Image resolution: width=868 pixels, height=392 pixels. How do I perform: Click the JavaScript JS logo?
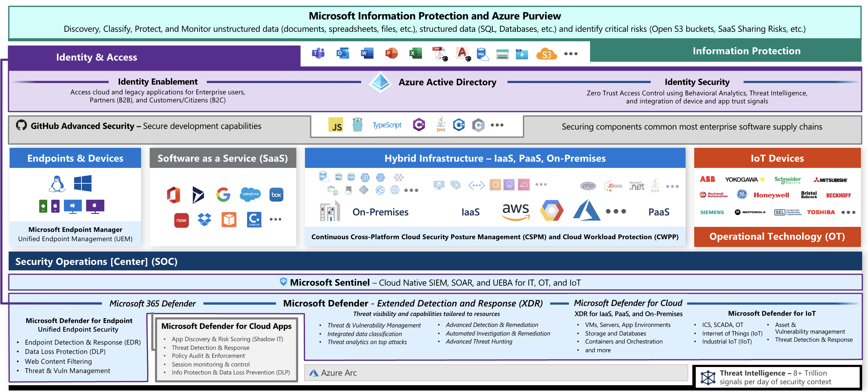[x=336, y=125]
